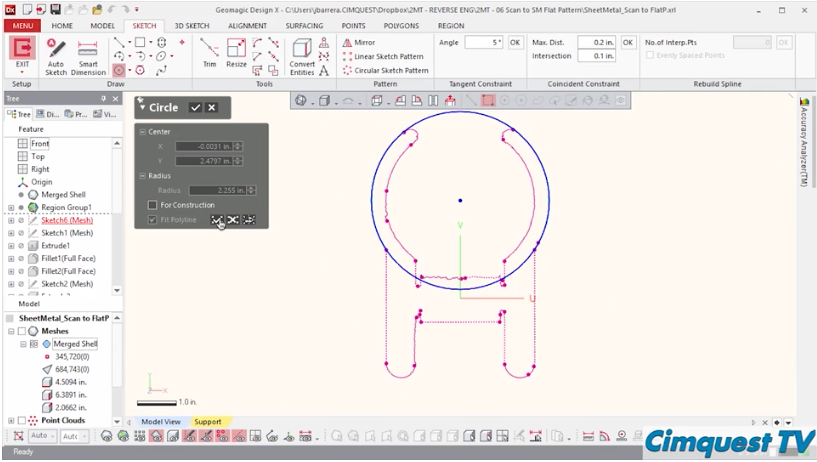Open the Line tool dropdown arrow
The width and height of the screenshot is (817, 462).
pos(129,43)
